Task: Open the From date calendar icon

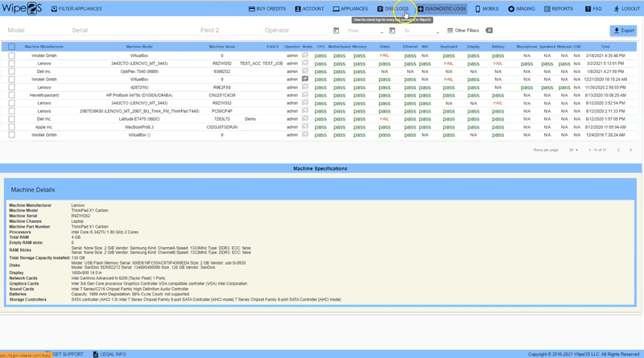Action: [336, 31]
